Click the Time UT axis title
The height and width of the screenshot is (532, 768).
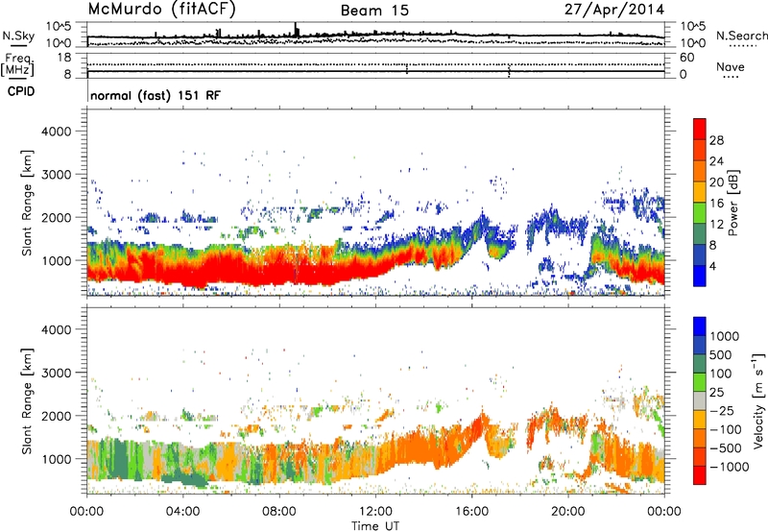pyautogui.click(x=375, y=525)
